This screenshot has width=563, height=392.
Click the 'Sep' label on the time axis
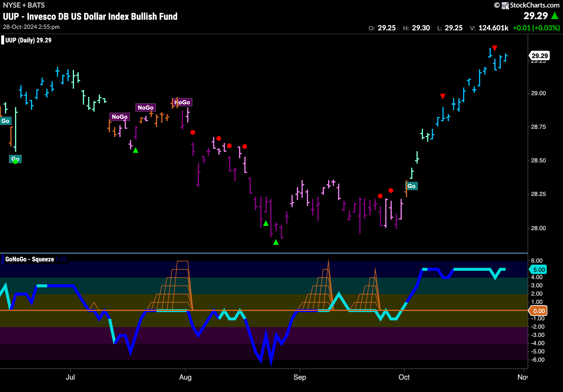point(300,377)
